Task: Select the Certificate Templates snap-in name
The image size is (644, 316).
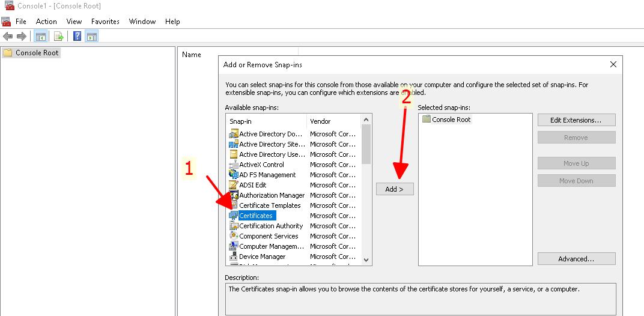Action: pyautogui.click(x=270, y=205)
